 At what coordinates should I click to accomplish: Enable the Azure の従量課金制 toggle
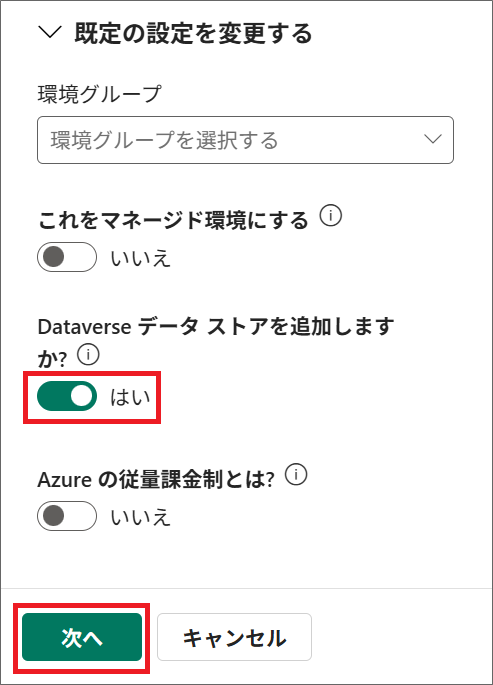(67, 516)
